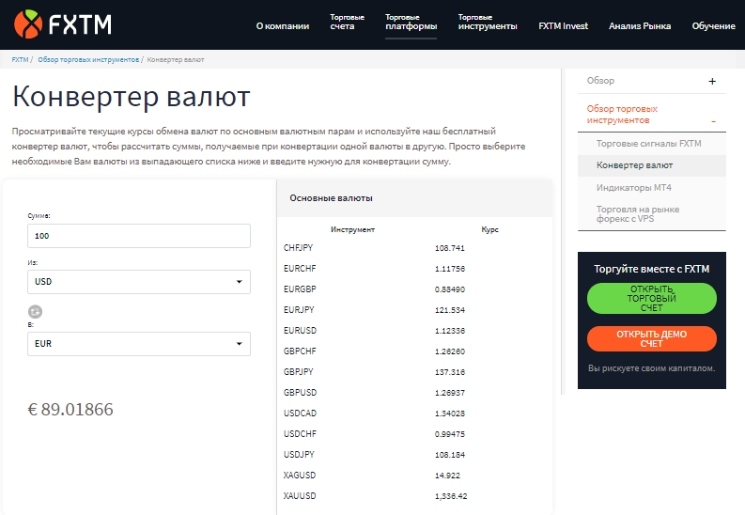
Task: Open Торговые сигналы FXTM sidebar link
Action: 649,143
